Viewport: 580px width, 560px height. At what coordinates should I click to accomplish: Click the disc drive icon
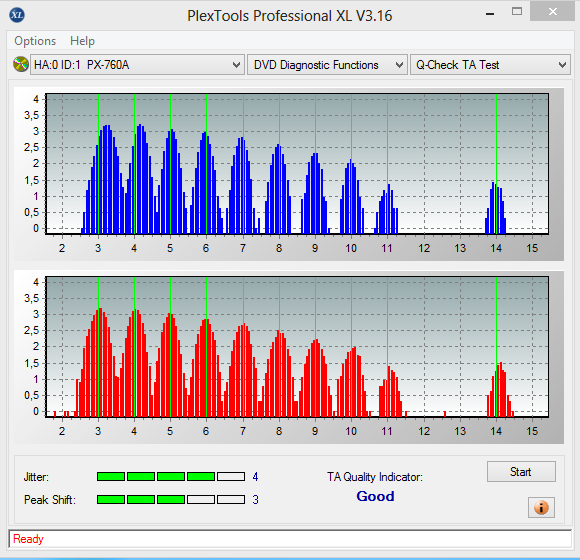click(21, 64)
